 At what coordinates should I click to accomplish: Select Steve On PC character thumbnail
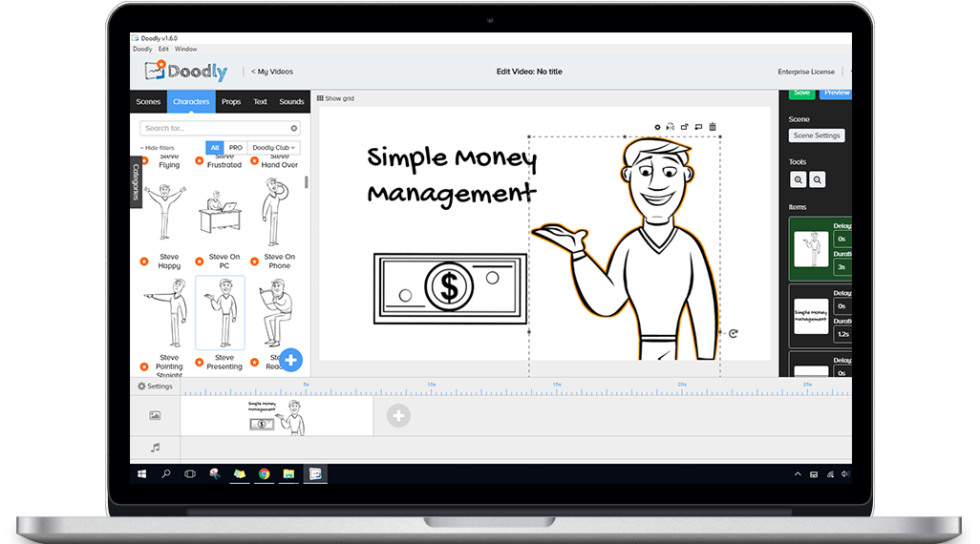pos(220,213)
